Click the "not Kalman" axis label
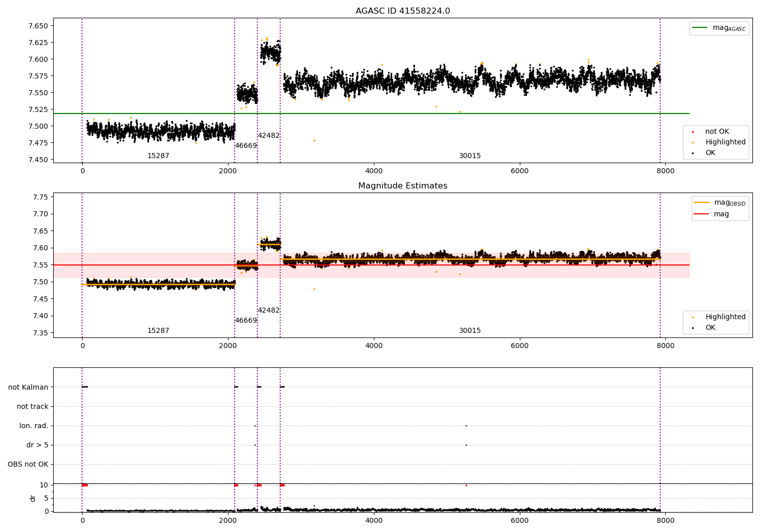The image size is (760, 532). pos(28,387)
